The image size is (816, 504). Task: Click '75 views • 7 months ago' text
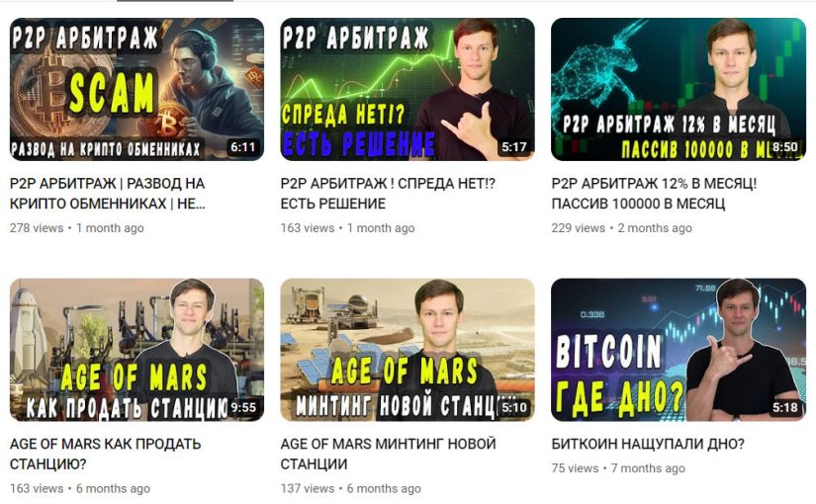618,468
